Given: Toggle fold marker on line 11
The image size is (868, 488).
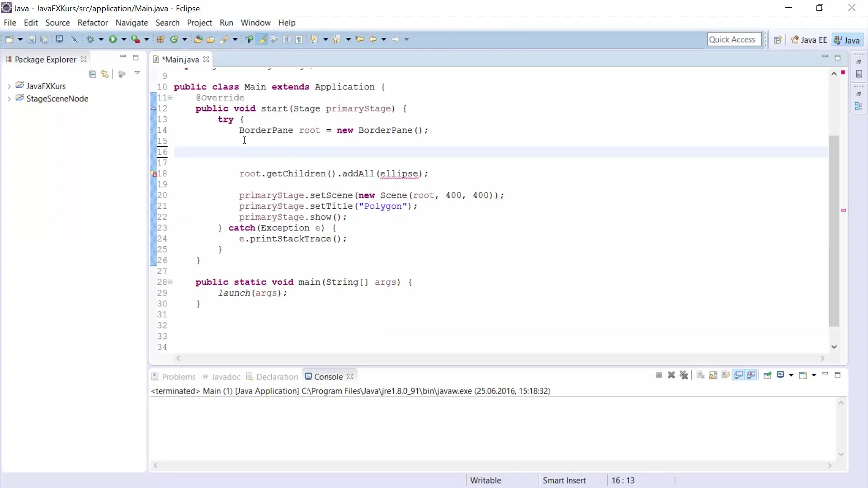Looking at the screenshot, I should pos(170,98).
